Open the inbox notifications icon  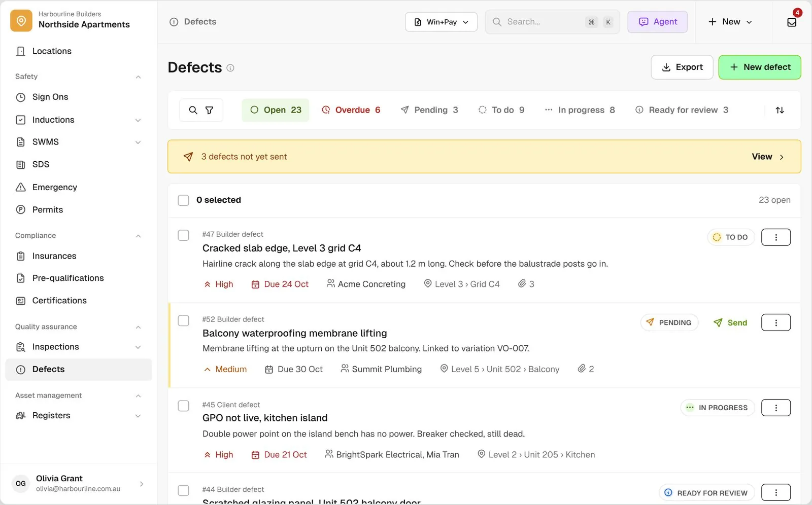pyautogui.click(x=791, y=22)
